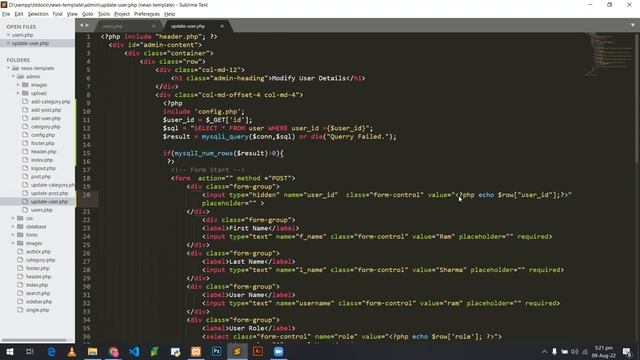Viewport: 640px width, 360px height.
Task: Open VLC media player from taskbar
Action: click(72, 351)
